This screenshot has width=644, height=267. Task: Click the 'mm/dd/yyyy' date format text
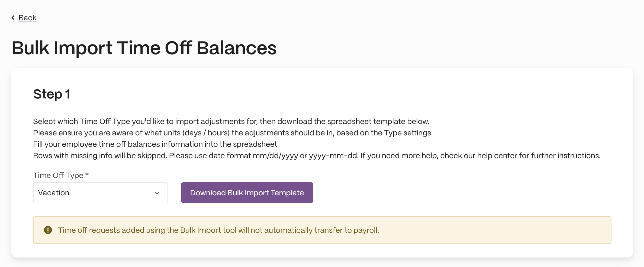[275, 156]
